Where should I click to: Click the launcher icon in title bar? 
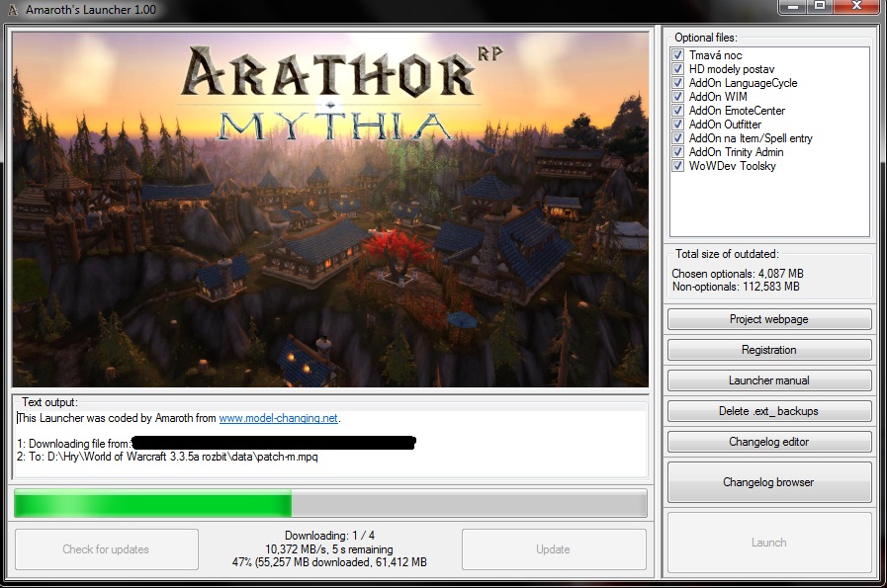click(x=11, y=10)
